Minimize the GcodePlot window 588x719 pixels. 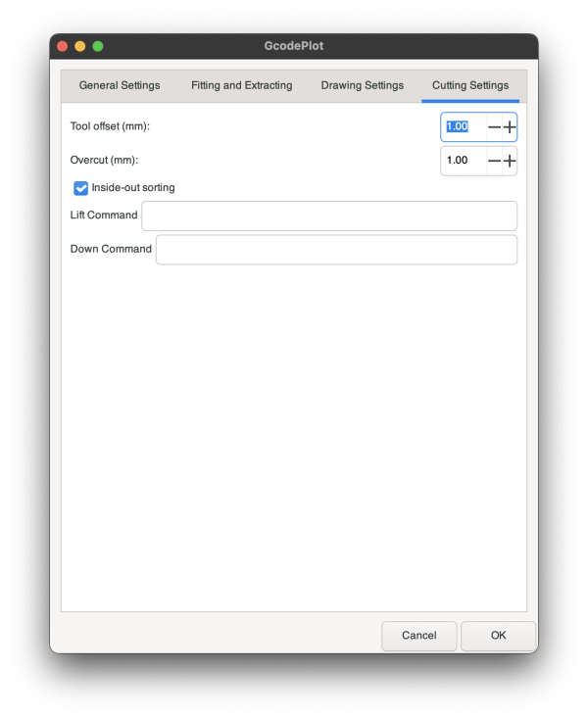click(80, 46)
